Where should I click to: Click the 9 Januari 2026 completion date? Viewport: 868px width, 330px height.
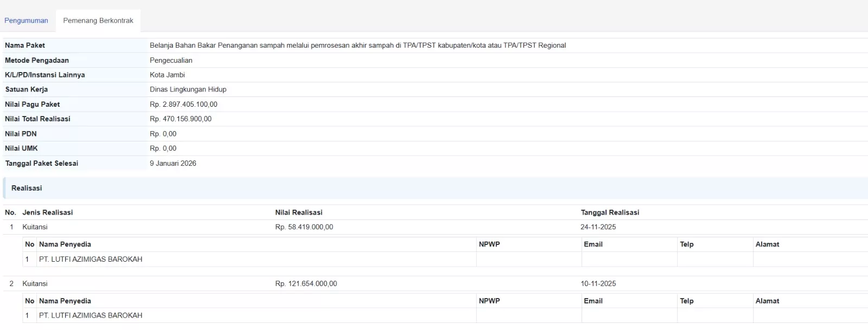pos(173,163)
